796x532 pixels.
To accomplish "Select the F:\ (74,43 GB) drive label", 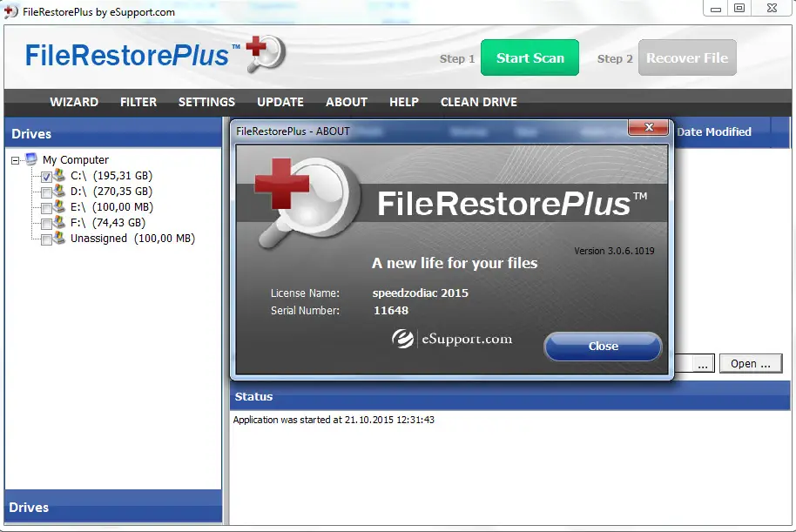I will click(x=108, y=223).
